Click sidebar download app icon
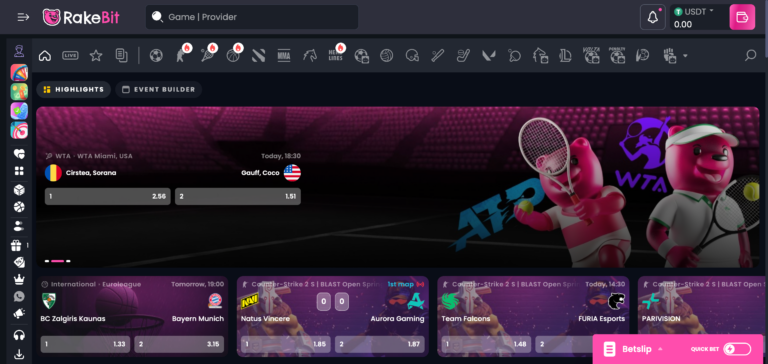Image resolution: width=768 pixels, height=364 pixels. [x=19, y=354]
